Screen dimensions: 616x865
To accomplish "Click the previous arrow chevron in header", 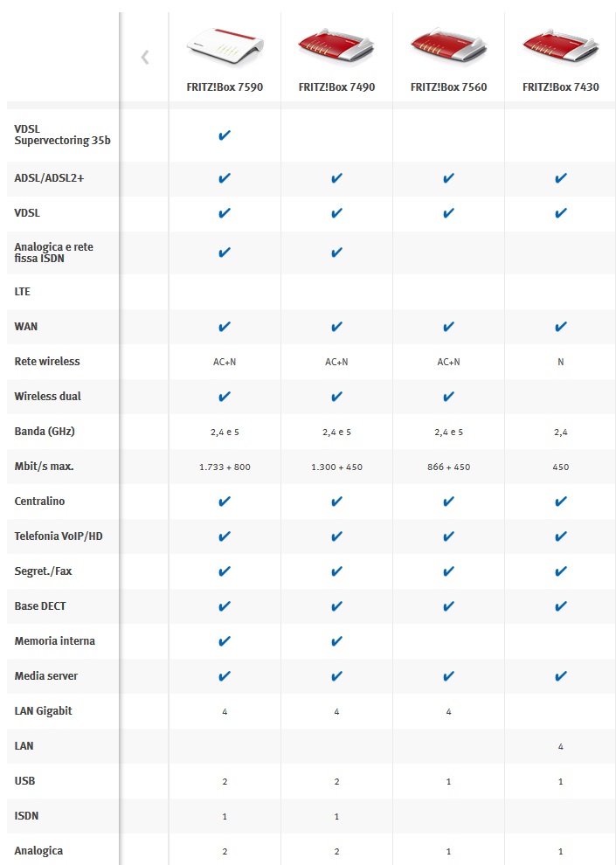I will click(145, 58).
